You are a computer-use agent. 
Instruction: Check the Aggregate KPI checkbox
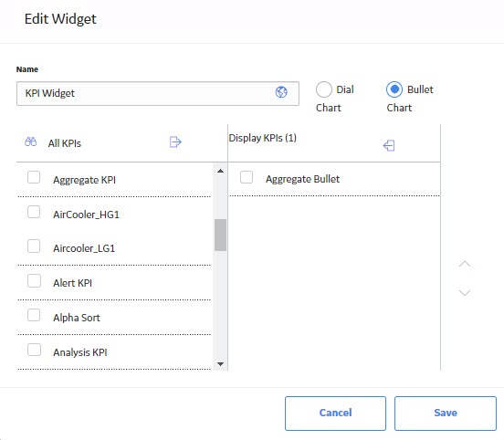click(x=34, y=177)
